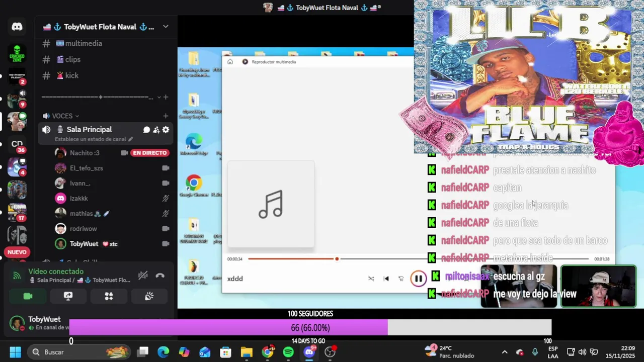Image resolution: width=644 pixels, height=362 pixels.
Task: Click 100 seguidores goal progress bar
Action: [x=310, y=328]
